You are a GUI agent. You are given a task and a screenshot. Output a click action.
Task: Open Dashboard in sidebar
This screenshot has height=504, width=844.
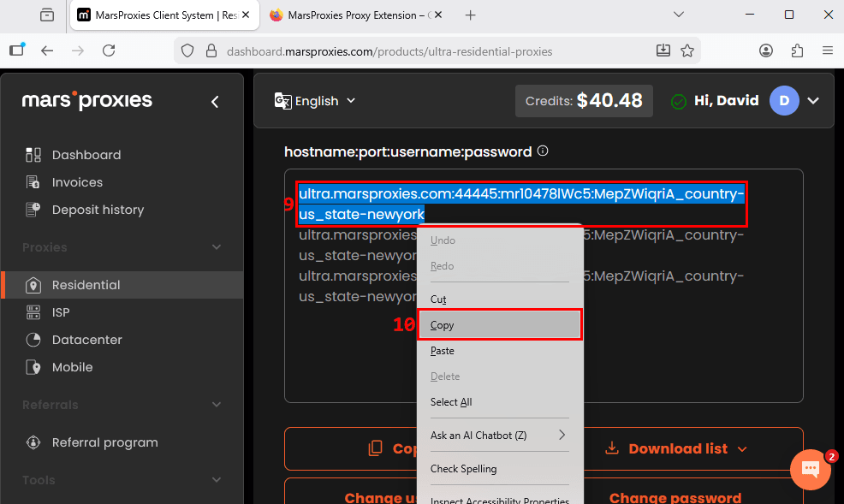[86, 155]
